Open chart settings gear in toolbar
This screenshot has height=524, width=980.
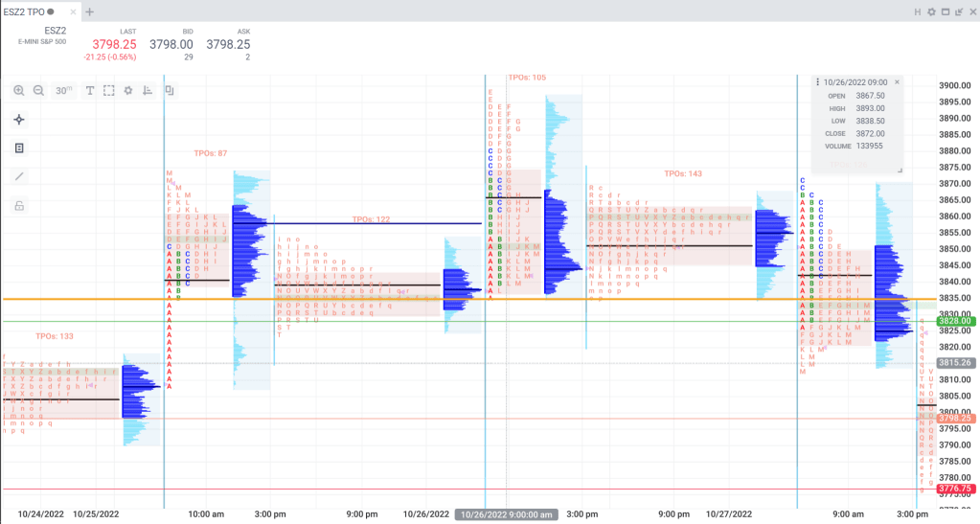point(128,90)
